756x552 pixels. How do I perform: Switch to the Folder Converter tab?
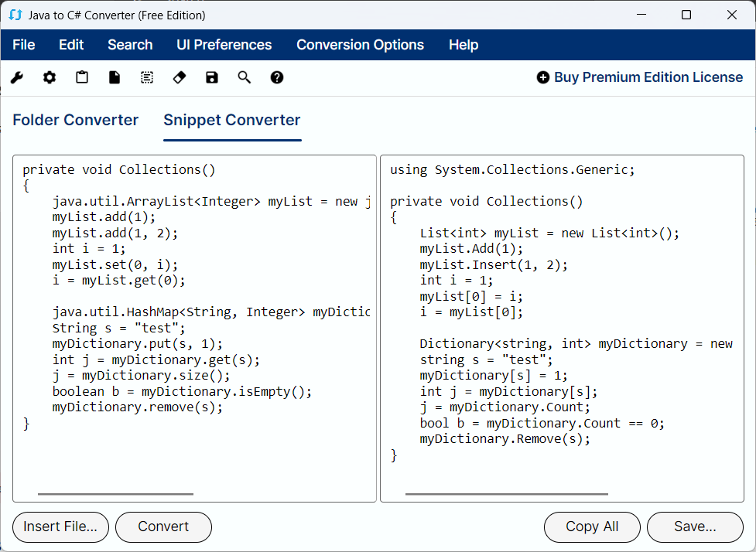click(76, 120)
